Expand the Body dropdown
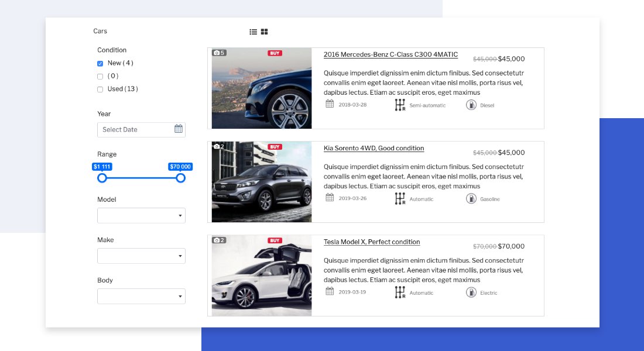The image size is (644, 351). point(141,296)
